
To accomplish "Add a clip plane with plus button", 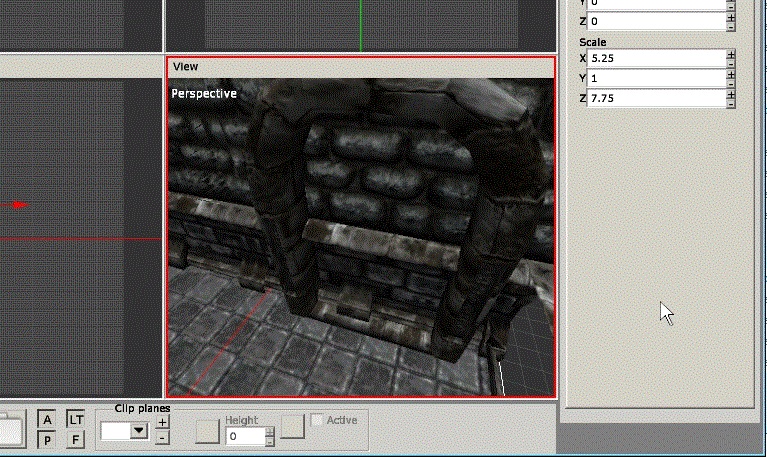I will 163,423.
